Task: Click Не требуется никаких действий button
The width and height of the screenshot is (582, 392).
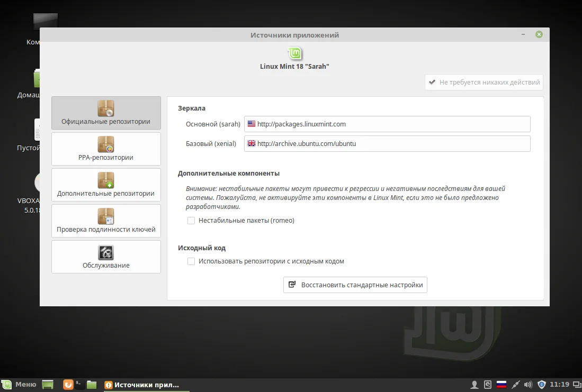Action: click(x=484, y=83)
